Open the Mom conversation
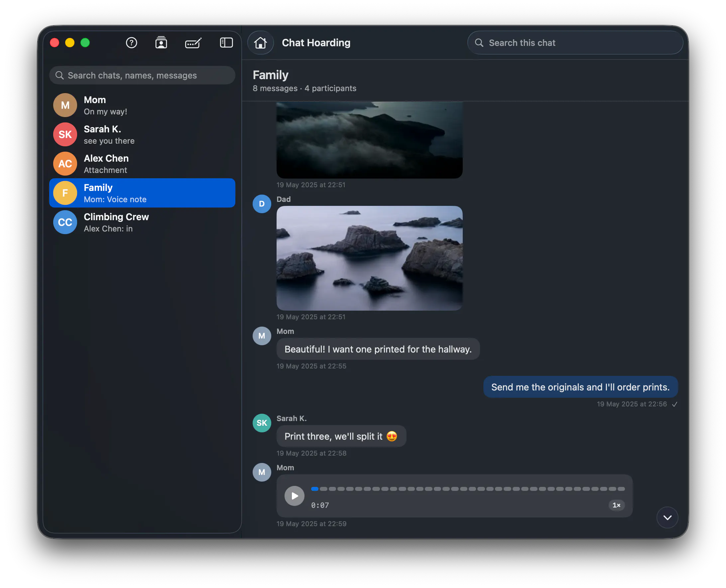 [142, 105]
